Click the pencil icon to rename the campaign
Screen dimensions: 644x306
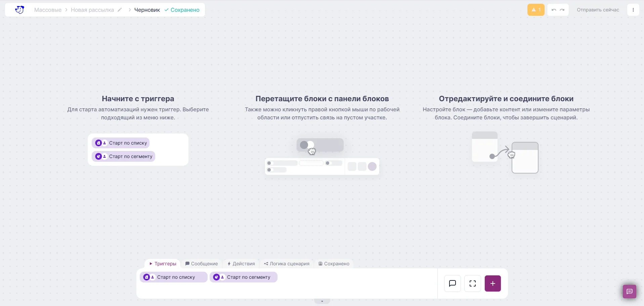(x=120, y=10)
